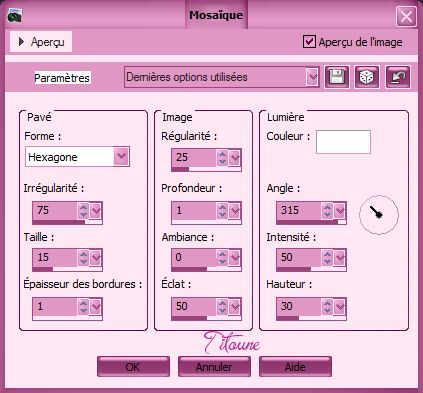This screenshot has width=423, height=393.
Task: Toggle the Aperçu de l'image checkbox
Action: tap(309, 42)
